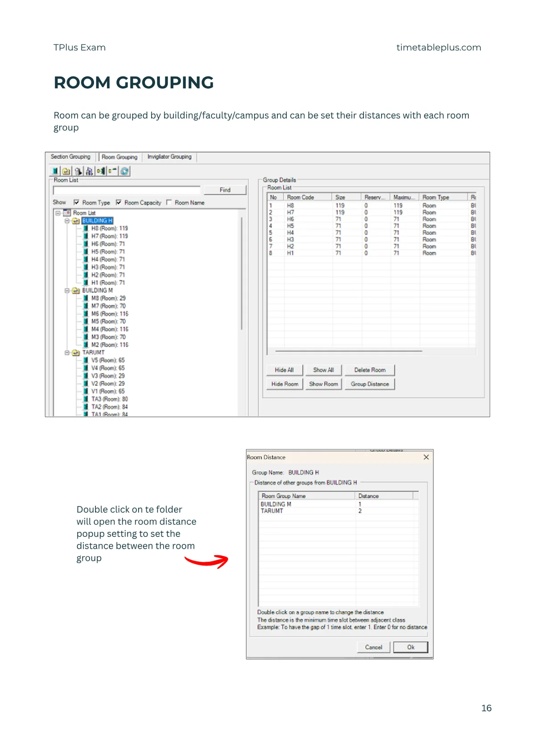
Task: Click the Room List root calendar icon
Action: (x=67, y=213)
